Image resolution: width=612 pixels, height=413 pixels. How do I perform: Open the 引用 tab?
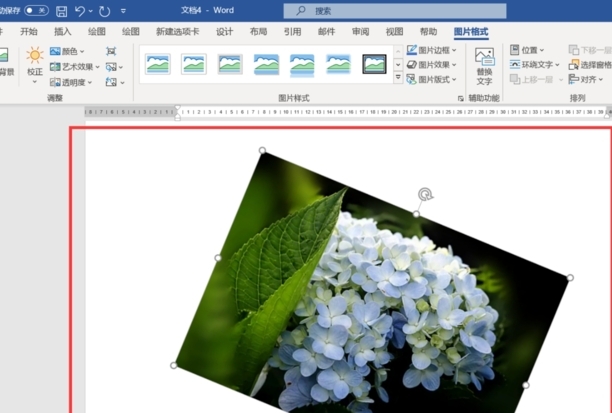point(292,32)
